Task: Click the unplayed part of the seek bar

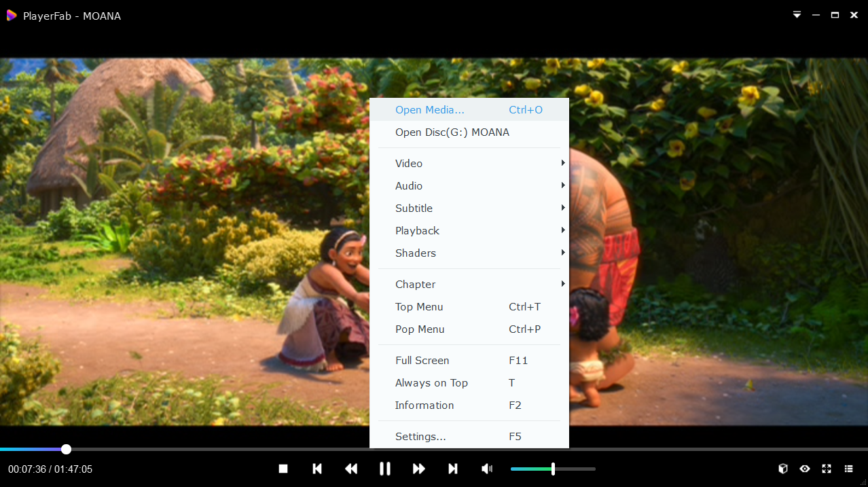Action: (469, 449)
